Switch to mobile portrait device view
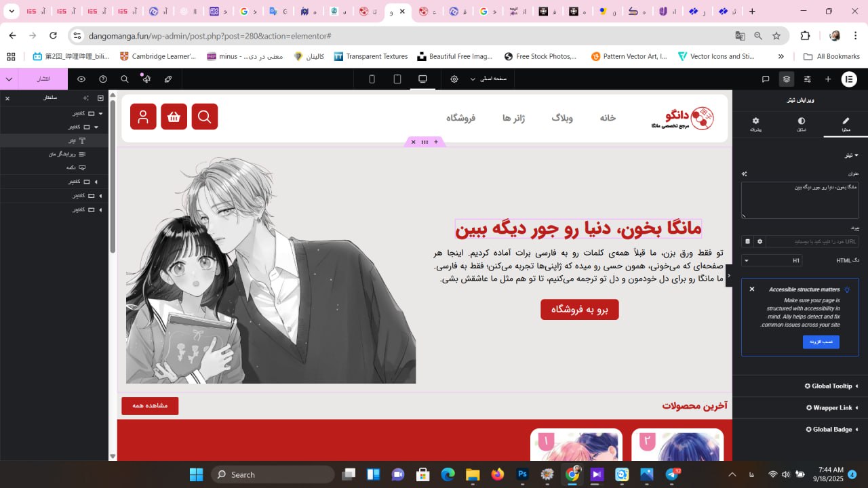 tap(372, 79)
